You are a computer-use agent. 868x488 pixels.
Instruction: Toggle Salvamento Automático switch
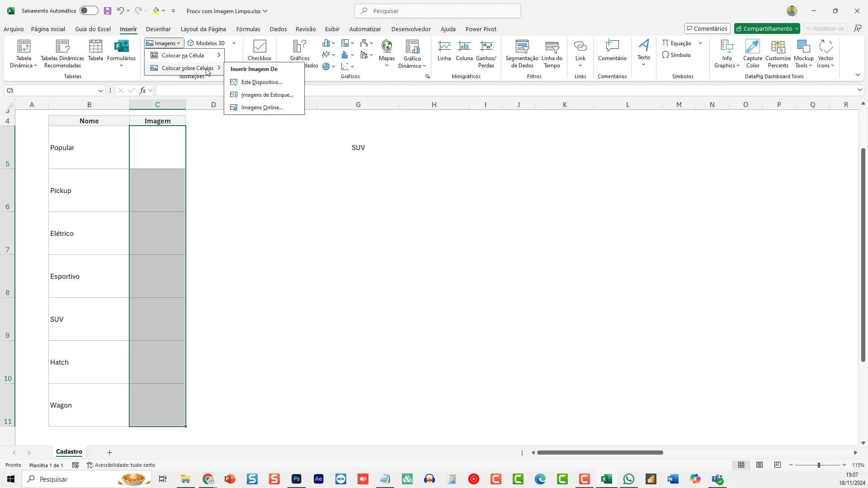pos(89,11)
